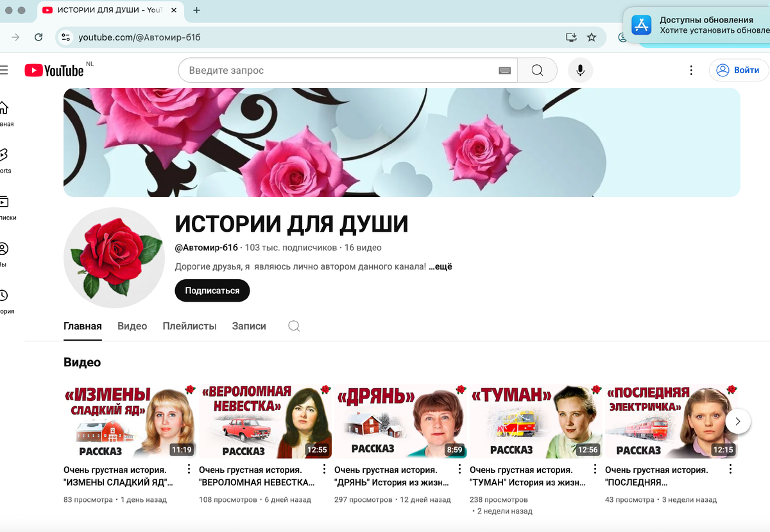This screenshot has width=770, height=532.
Task: Click the "Видео" section heading
Action: [82, 363]
